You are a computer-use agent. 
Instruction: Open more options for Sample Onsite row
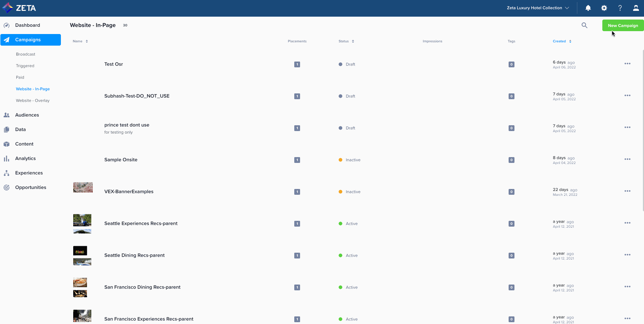pyautogui.click(x=627, y=159)
